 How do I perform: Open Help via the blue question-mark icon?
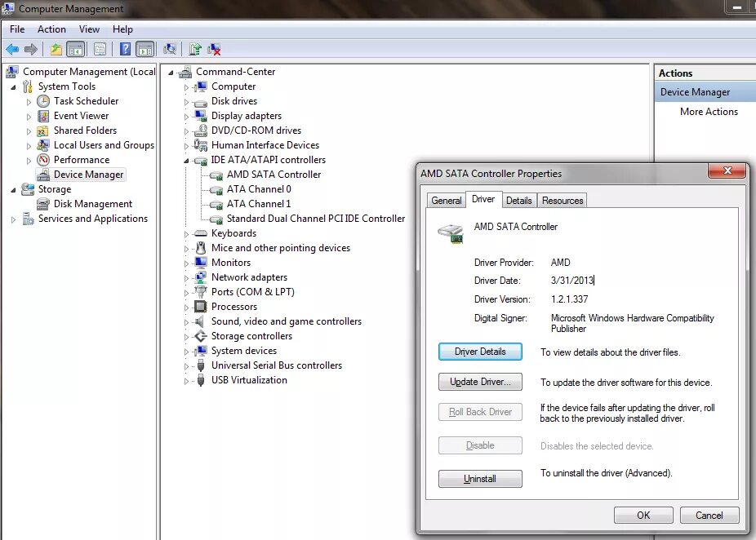(x=125, y=49)
